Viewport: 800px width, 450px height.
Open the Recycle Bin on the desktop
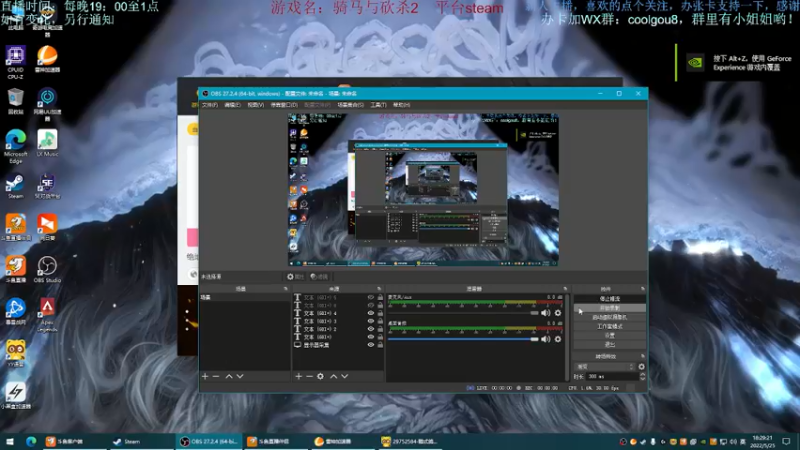coord(15,101)
